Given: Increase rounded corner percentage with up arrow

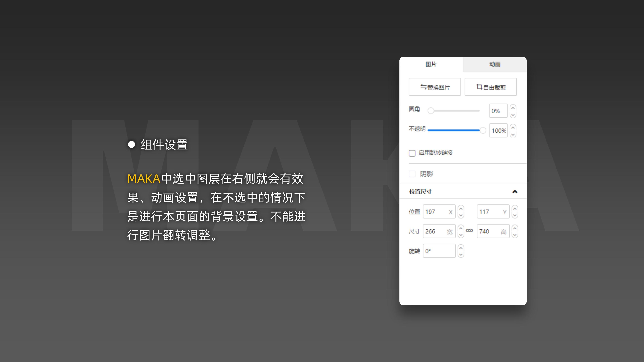Looking at the screenshot, I should 513,108.
